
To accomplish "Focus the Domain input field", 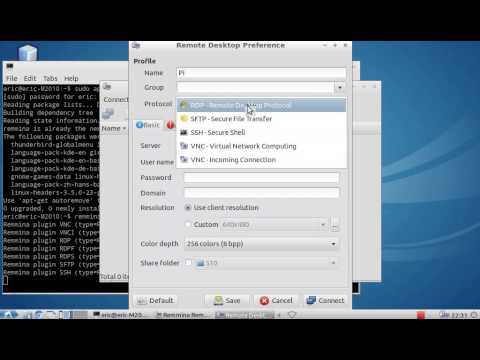I will point(262,193).
